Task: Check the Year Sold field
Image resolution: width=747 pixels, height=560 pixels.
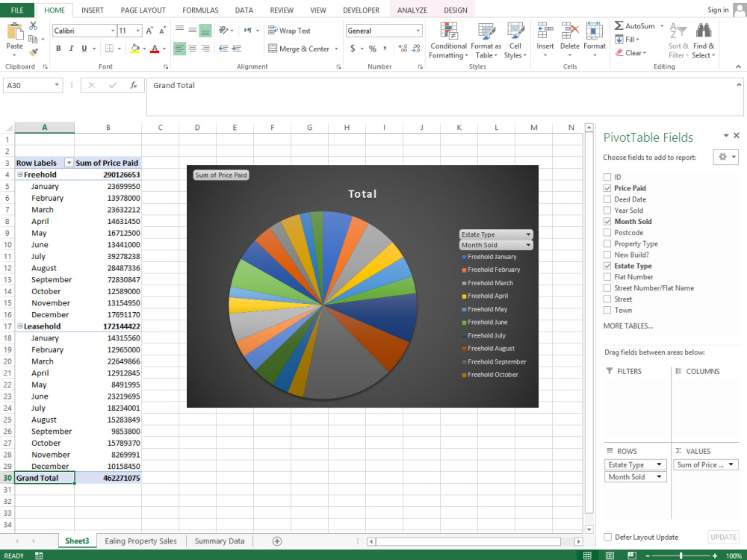Action: pyautogui.click(x=607, y=211)
